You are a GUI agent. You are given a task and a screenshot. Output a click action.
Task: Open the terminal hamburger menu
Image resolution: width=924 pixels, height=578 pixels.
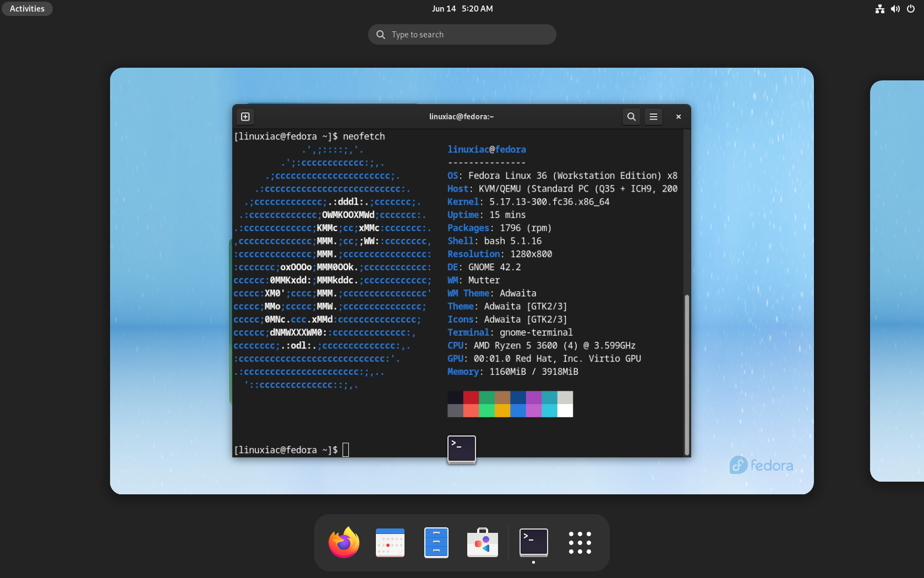(654, 117)
